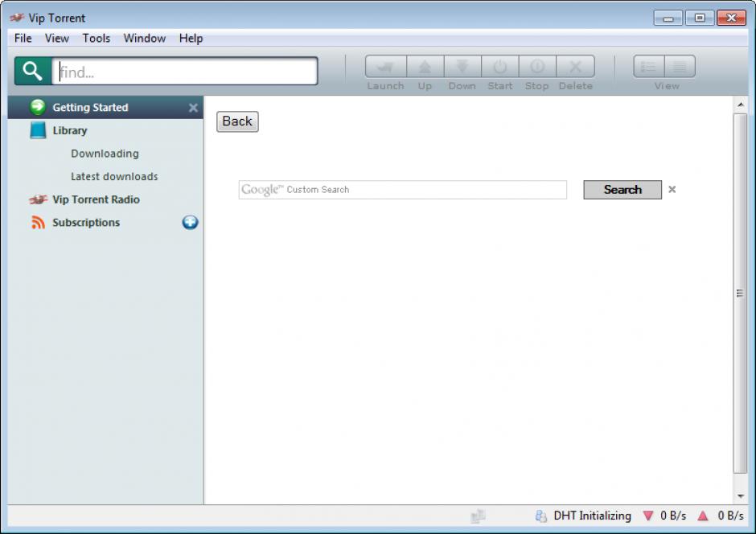The width and height of the screenshot is (756, 534).
Task: Click the Getting Started green arrow icon
Action: 38,107
